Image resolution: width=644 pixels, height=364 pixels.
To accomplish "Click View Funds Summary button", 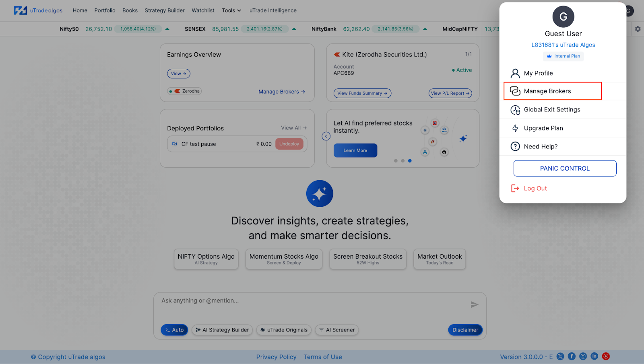I will [362, 93].
